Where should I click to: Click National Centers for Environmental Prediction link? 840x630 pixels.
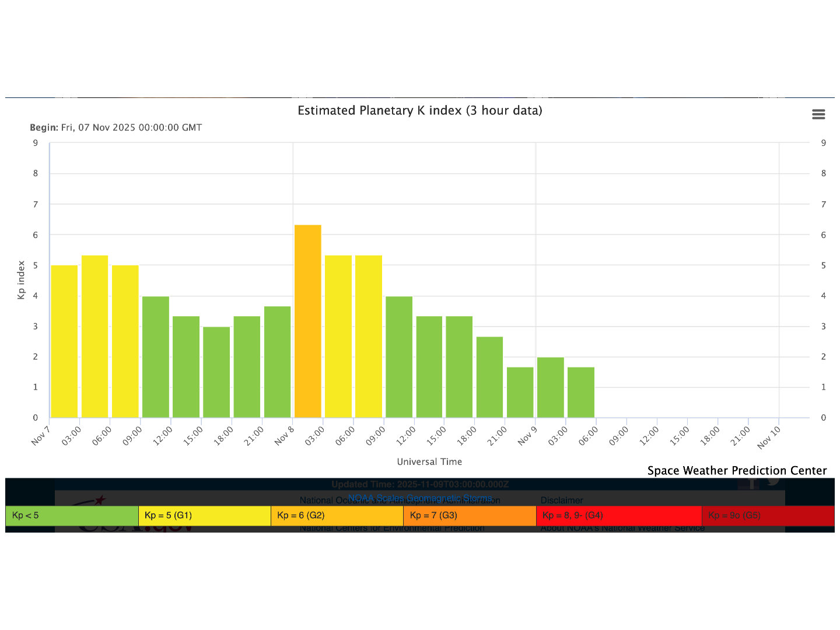coord(392,528)
